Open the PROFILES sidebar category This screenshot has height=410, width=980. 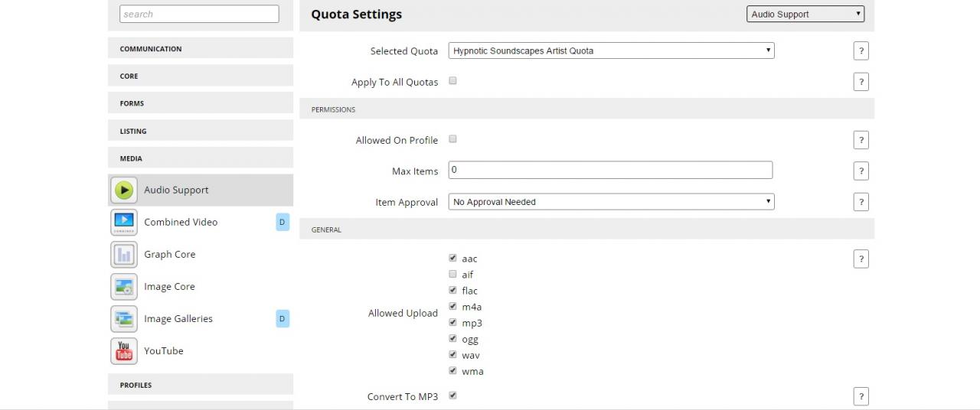pos(201,385)
